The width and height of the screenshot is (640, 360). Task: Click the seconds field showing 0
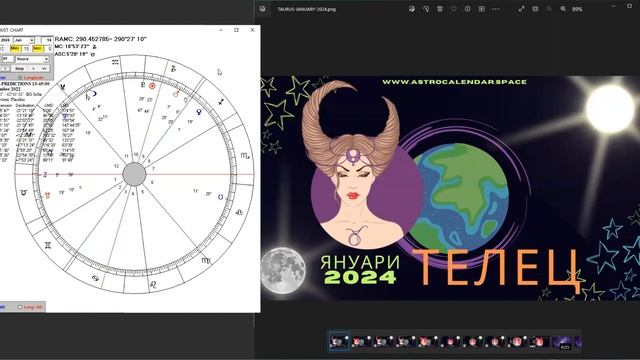(x=49, y=49)
